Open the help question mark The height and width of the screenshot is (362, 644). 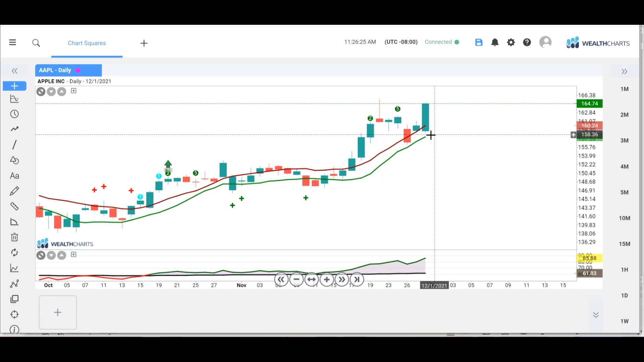527,42
